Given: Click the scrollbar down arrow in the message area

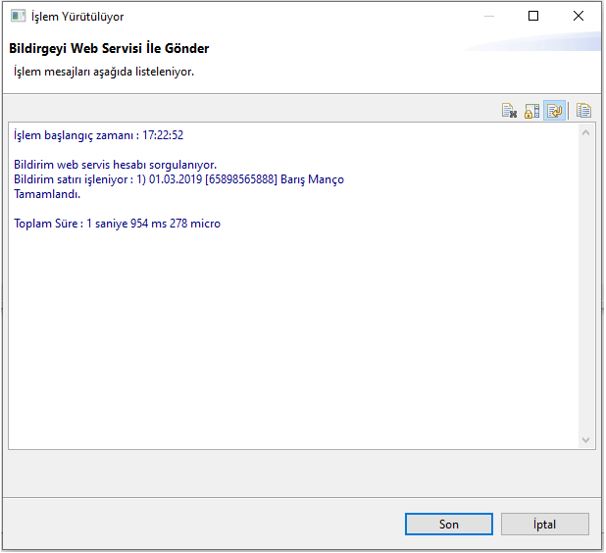Looking at the screenshot, I should (x=587, y=439).
